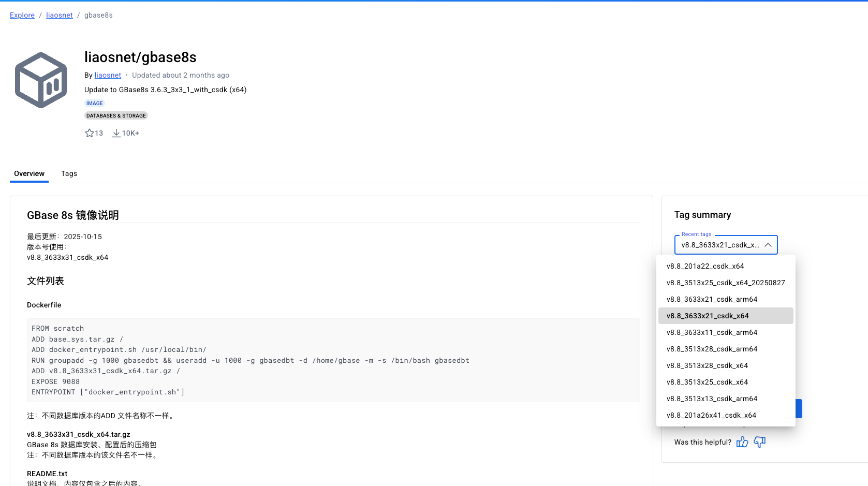
Task: Switch to the Overview tab
Action: (29, 173)
